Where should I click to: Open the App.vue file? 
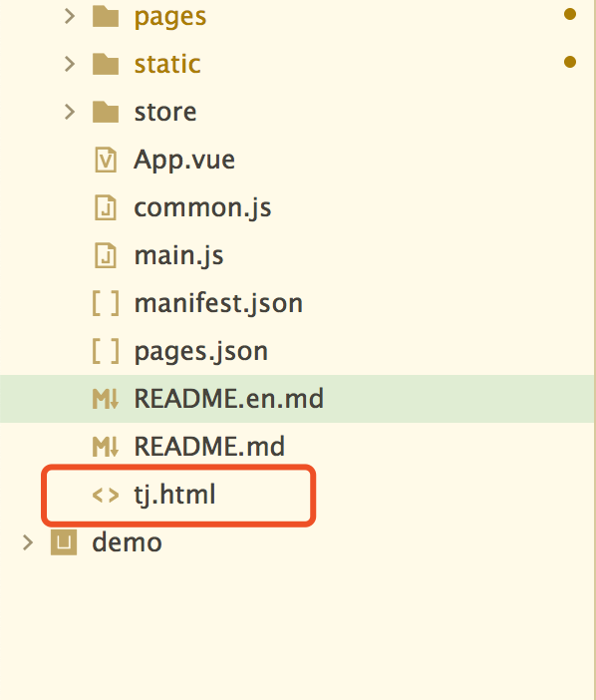184,160
